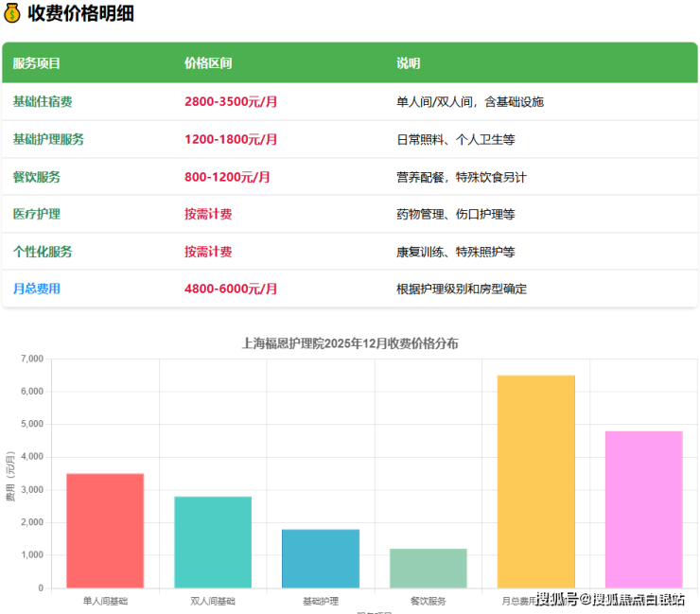
Task: Click the money bag icon beside the title
Action: [x=13, y=13]
